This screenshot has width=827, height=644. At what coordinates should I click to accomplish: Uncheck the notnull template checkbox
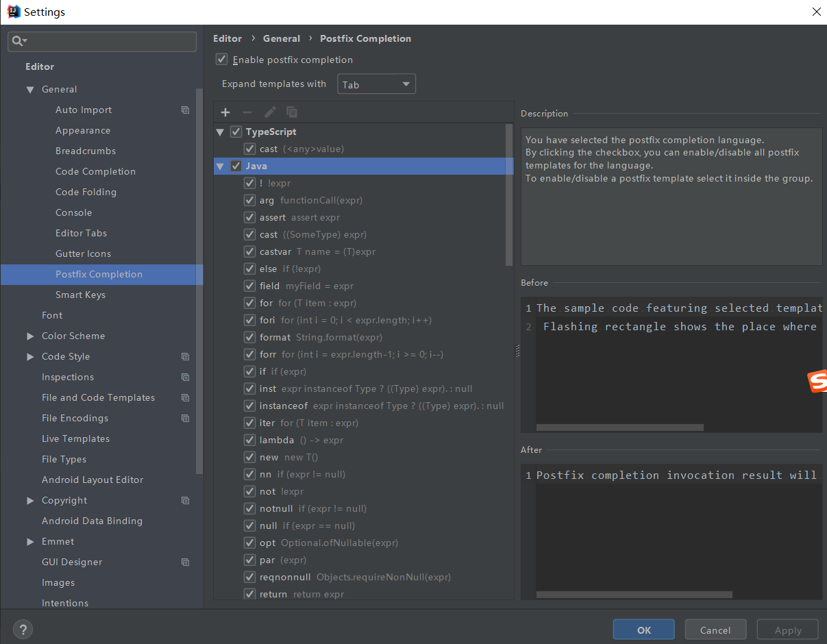[x=249, y=508]
